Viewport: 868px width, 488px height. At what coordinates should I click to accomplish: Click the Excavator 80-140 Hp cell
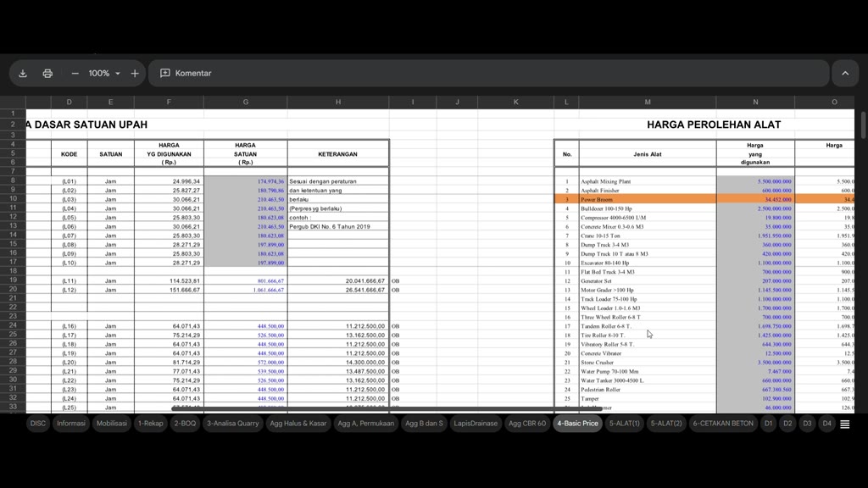click(x=648, y=263)
